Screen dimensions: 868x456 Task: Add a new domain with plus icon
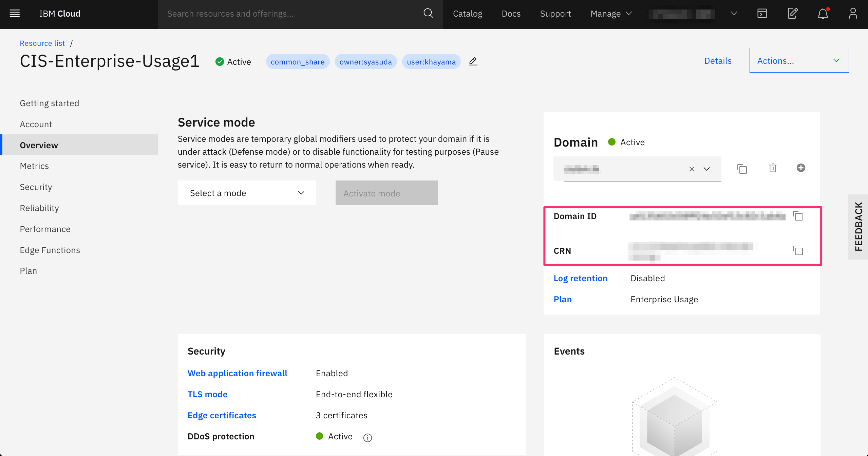click(x=801, y=168)
